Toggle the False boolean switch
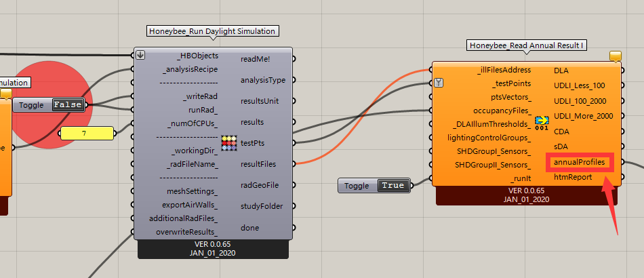Screen dimensions: 644x278 point(68,104)
